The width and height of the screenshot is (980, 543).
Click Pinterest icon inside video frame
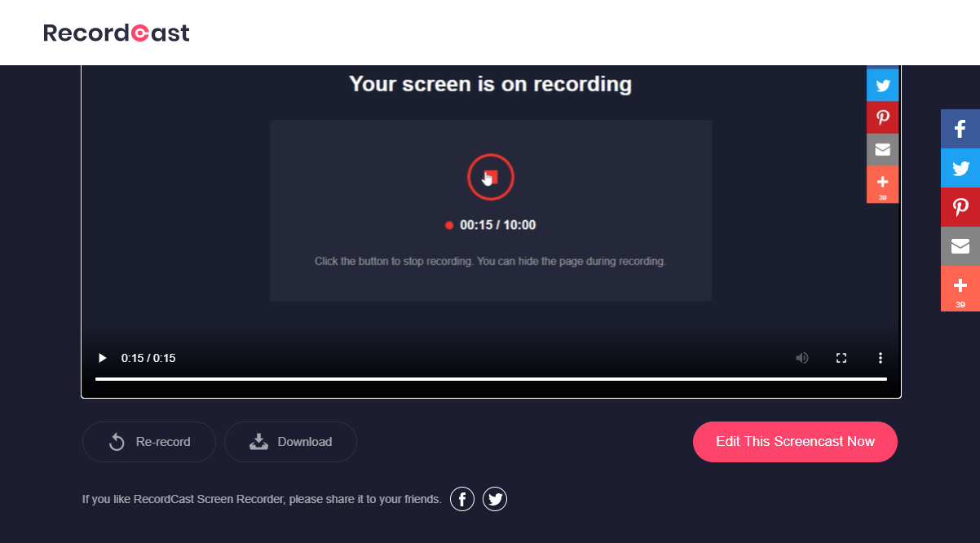(x=882, y=117)
